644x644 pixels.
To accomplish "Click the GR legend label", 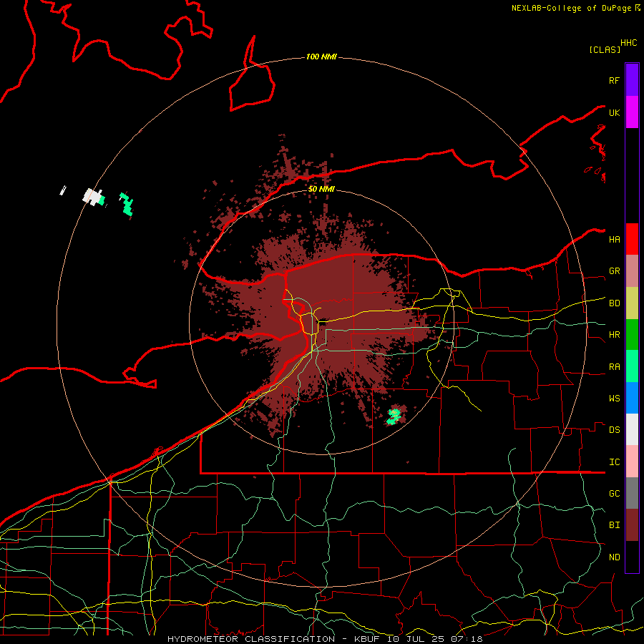I will (614, 271).
